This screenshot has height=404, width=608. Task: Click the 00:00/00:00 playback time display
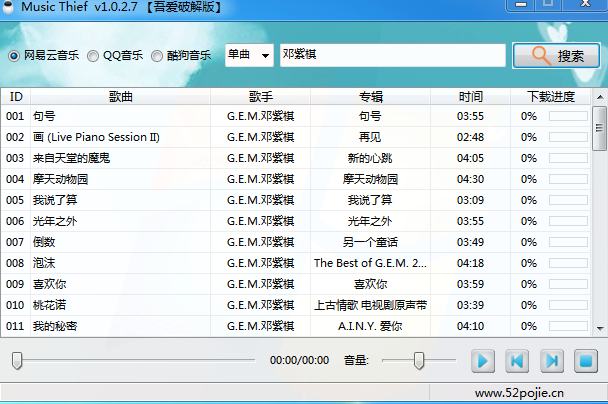(x=299, y=360)
